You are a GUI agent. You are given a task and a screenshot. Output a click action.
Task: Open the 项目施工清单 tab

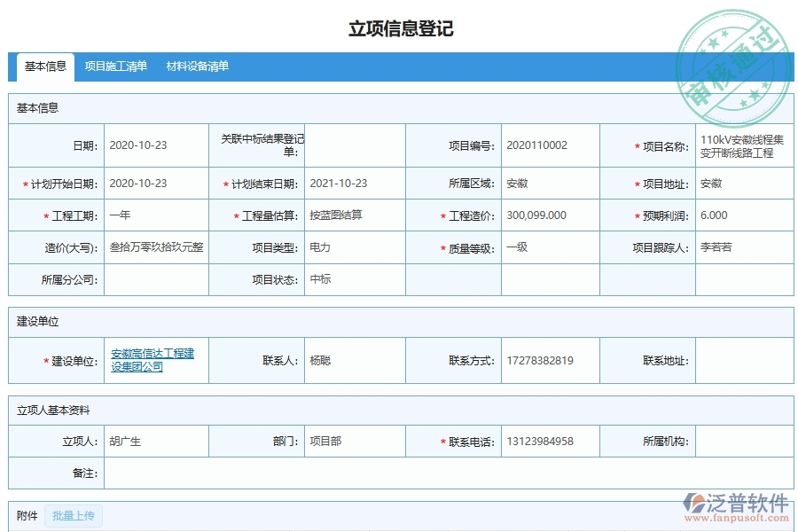tap(115, 66)
